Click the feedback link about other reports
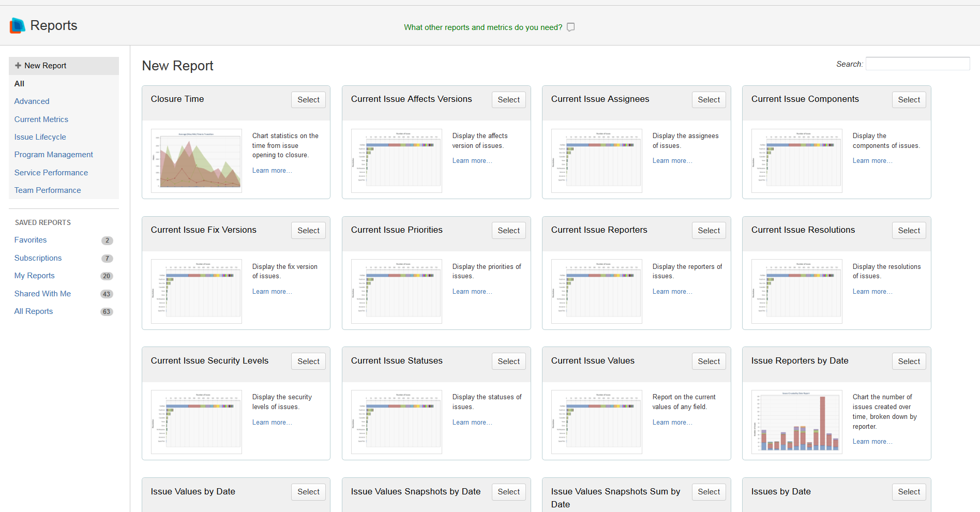Viewport: 980px width, 512px height. click(x=483, y=27)
